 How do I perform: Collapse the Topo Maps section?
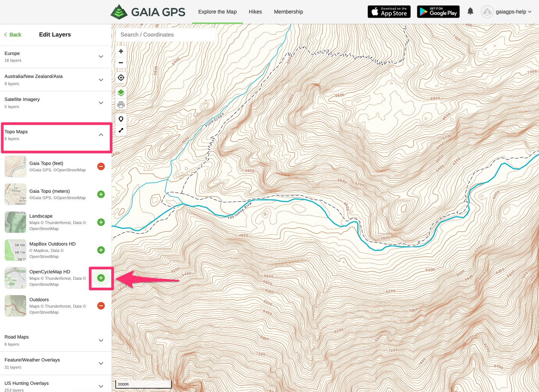tap(57, 135)
